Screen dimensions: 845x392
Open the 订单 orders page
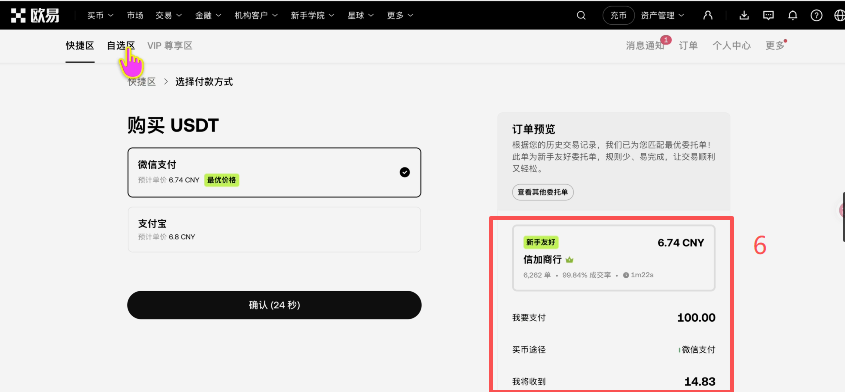point(688,46)
